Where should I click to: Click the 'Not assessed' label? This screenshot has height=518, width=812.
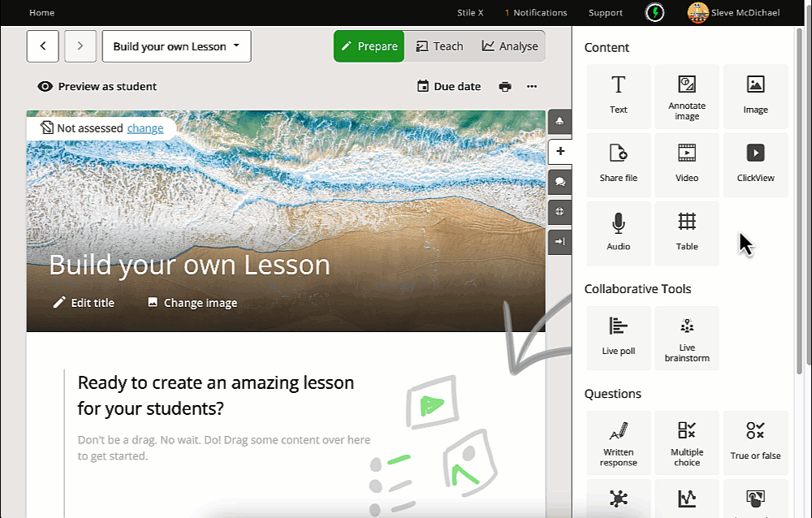point(89,128)
